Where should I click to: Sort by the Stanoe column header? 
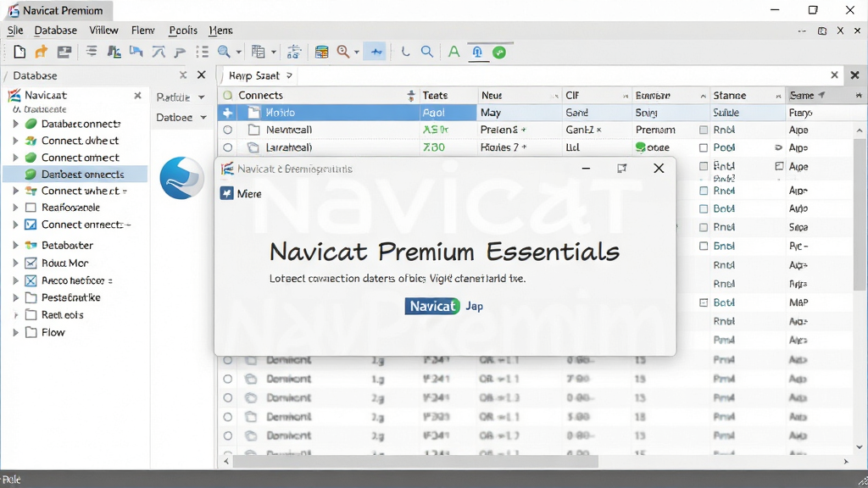click(x=747, y=95)
